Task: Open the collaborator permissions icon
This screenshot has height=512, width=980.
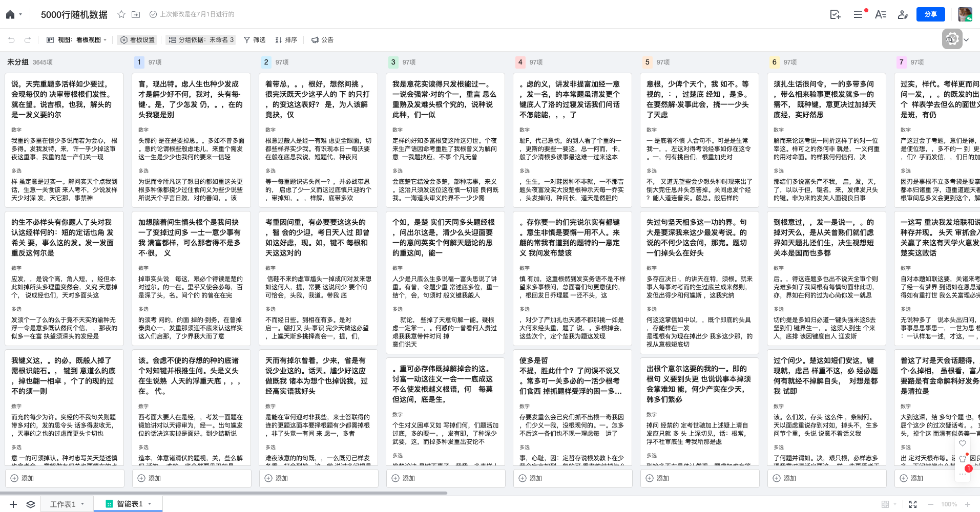Action: coord(903,14)
